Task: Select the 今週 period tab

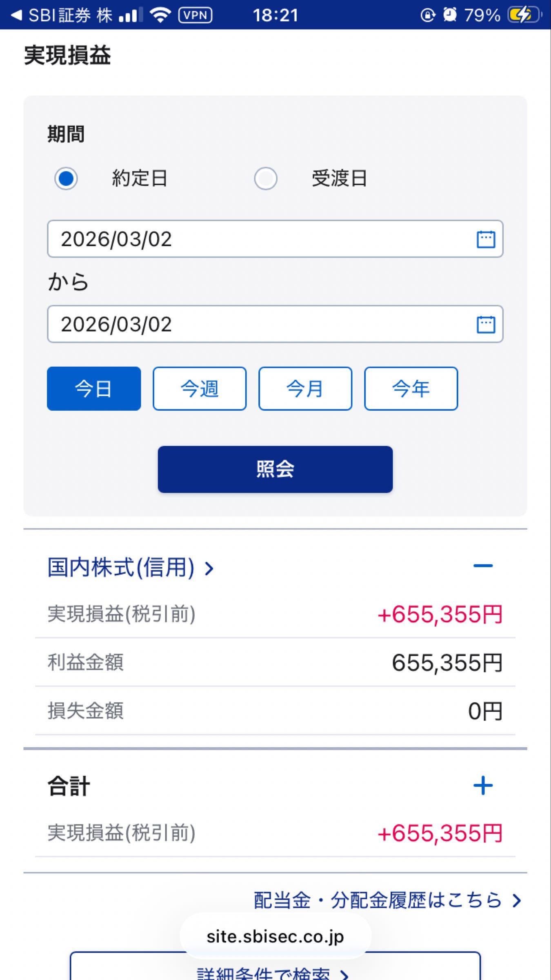Action: (200, 388)
